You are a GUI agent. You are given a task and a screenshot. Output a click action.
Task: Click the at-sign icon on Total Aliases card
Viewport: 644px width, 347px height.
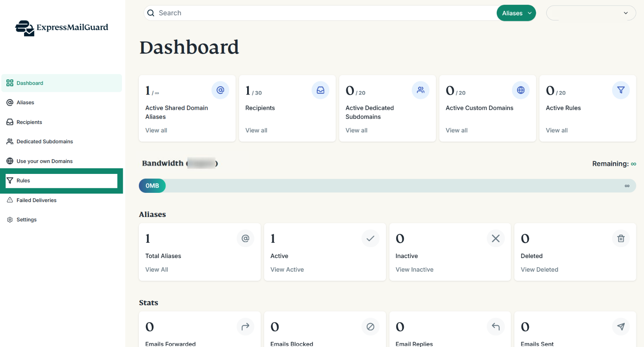pyautogui.click(x=246, y=238)
